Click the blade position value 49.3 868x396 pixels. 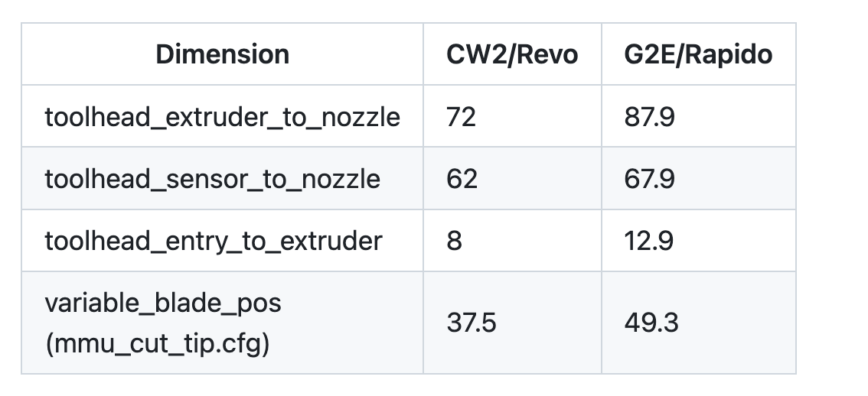[x=651, y=323]
